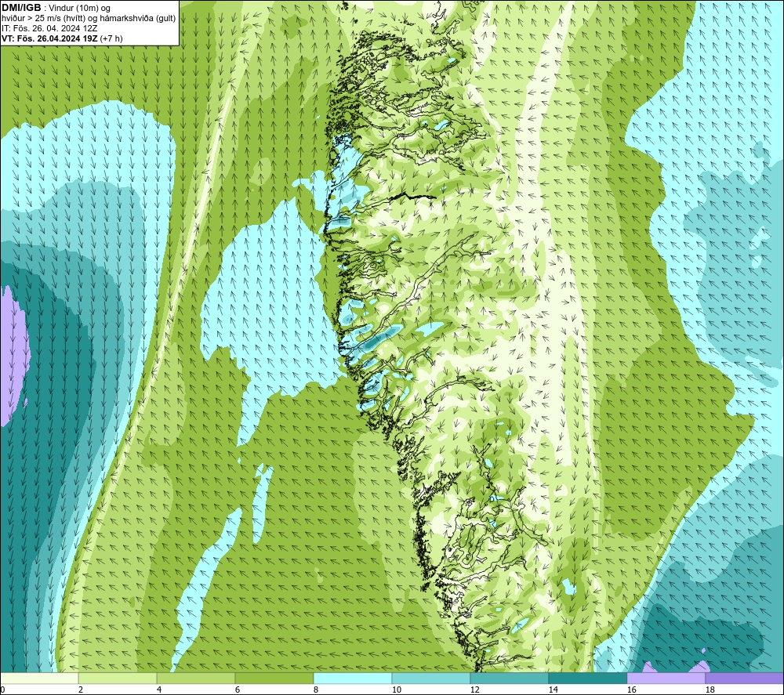Image resolution: width=784 pixels, height=695 pixels.
Task: Click the 'IT: Fös. 26. 04. 2024 12Z' line
Action: pos(49,28)
